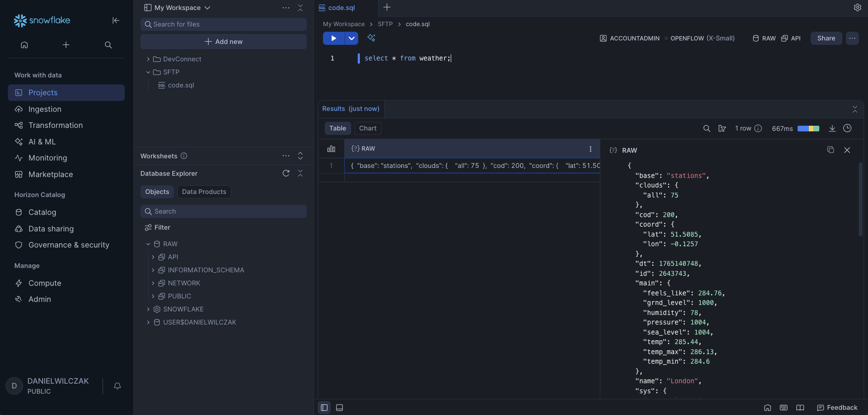Toggle the bottom results panel
The image size is (868, 415).
[x=339, y=408]
